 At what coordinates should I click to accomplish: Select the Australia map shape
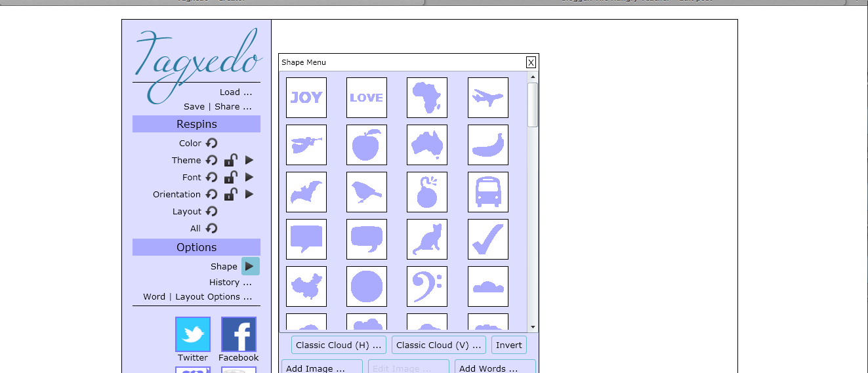[427, 145]
